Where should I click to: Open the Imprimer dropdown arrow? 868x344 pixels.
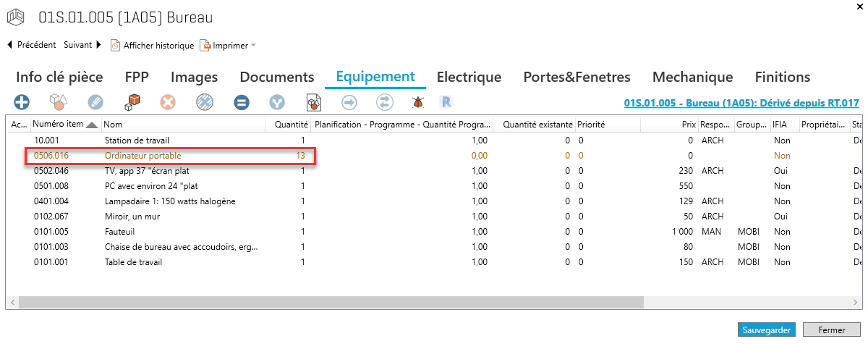[x=254, y=46]
